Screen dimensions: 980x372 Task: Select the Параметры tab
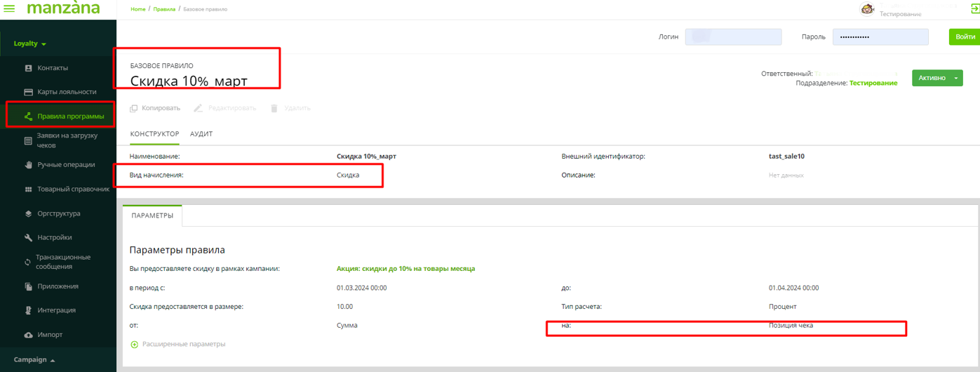pyautogui.click(x=152, y=215)
